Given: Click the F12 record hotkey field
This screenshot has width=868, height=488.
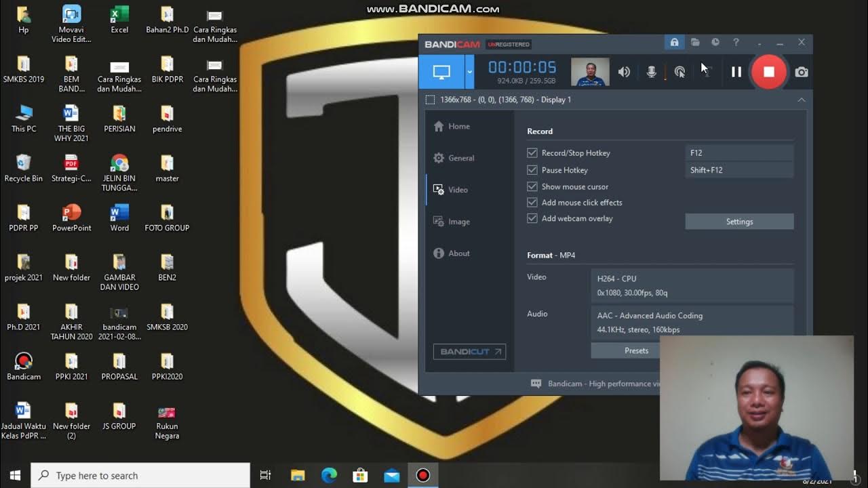Looking at the screenshot, I should click(x=739, y=153).
